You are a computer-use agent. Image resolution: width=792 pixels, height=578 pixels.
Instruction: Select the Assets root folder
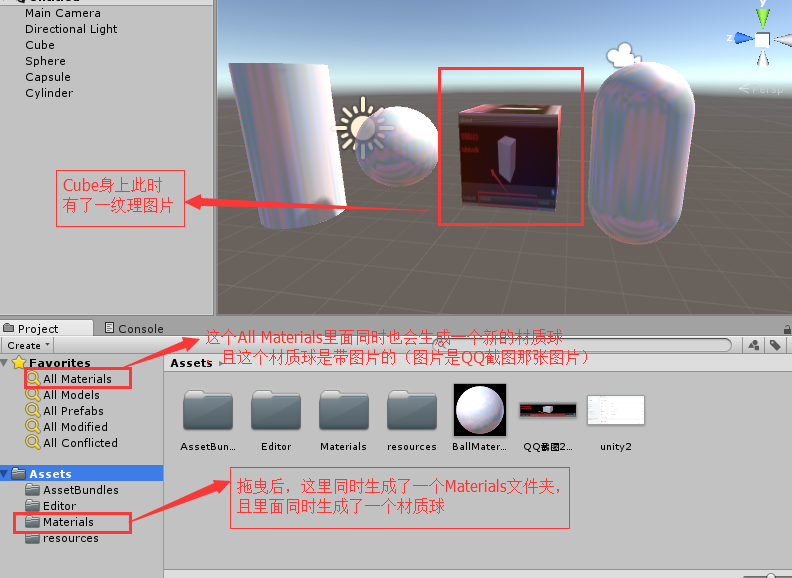pos(81,473)
